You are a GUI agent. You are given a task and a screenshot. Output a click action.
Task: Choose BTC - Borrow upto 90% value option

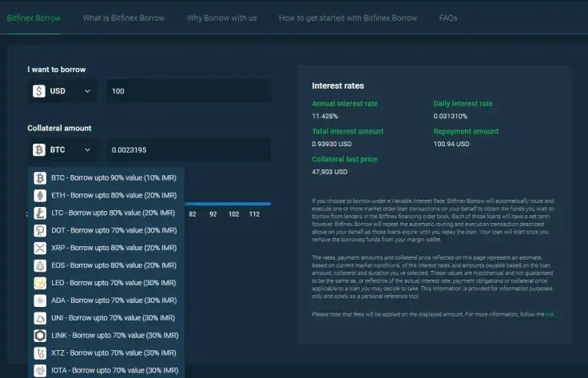pos(106,177)
